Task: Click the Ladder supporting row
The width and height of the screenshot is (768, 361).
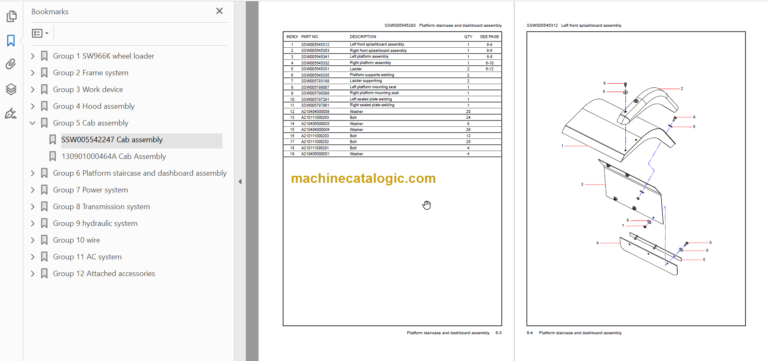Action: coord(392,81)
